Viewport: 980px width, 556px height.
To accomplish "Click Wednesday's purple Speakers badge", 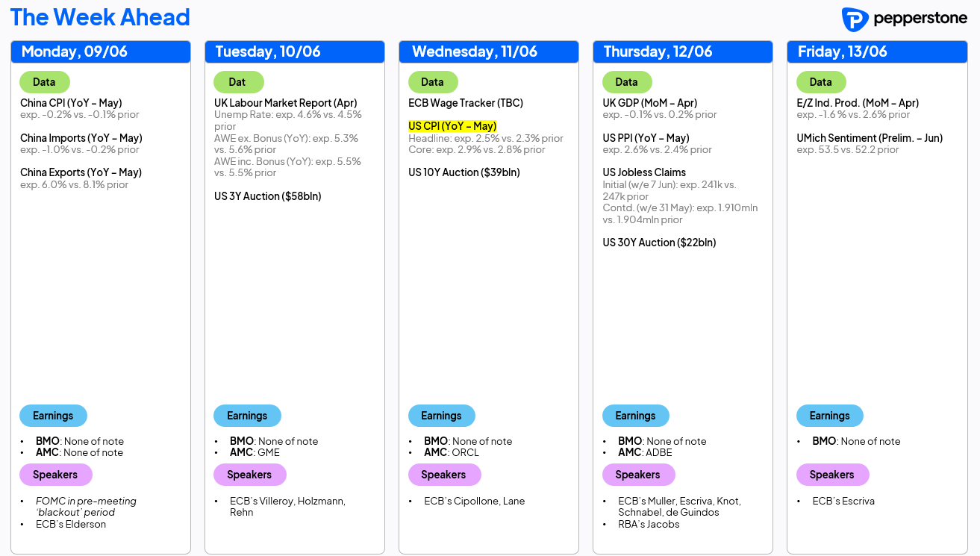I will click(443, 475).
